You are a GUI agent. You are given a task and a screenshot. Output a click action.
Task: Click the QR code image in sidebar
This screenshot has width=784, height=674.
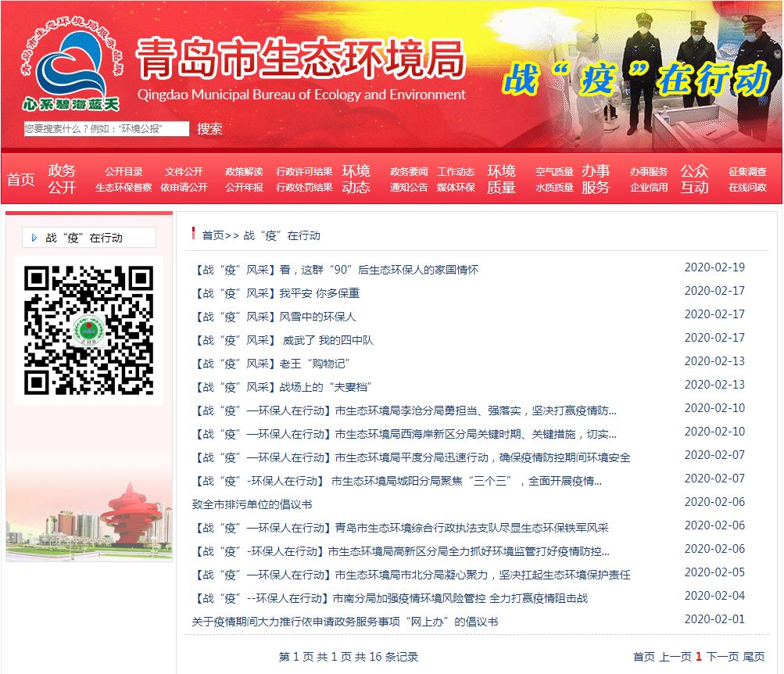pyautogui.click(x=88, y=330)
